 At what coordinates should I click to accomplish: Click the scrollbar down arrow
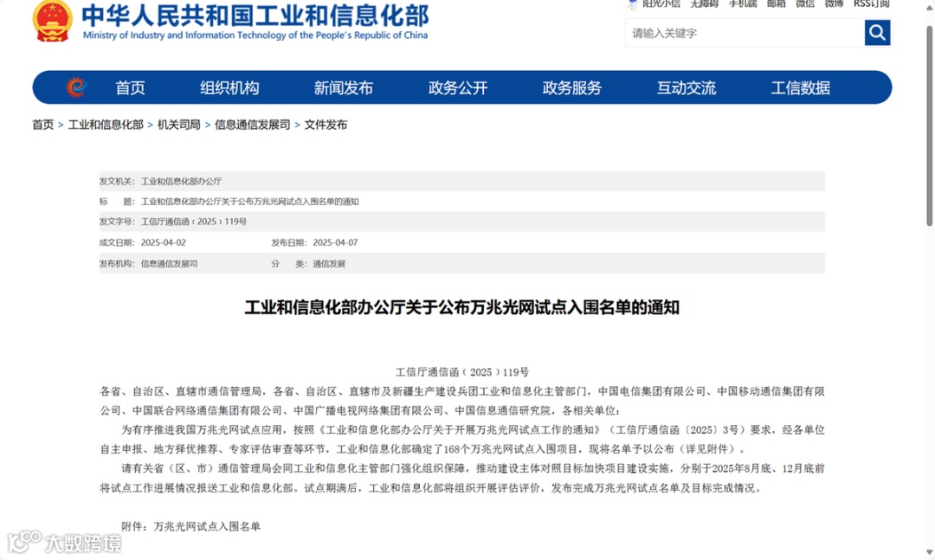tap(928, 553)
